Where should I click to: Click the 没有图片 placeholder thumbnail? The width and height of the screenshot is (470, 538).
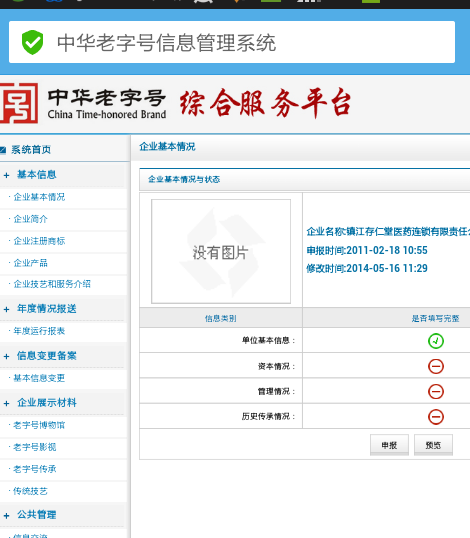pos(221,252)
